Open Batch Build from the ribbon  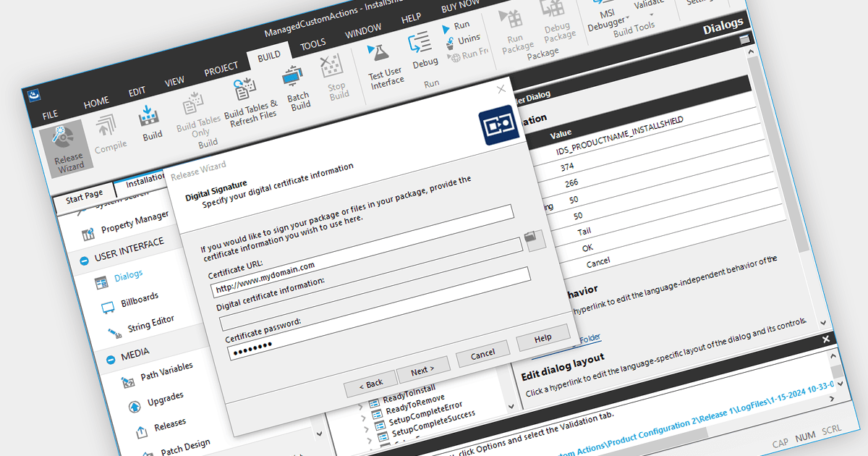tap(297, 88)
